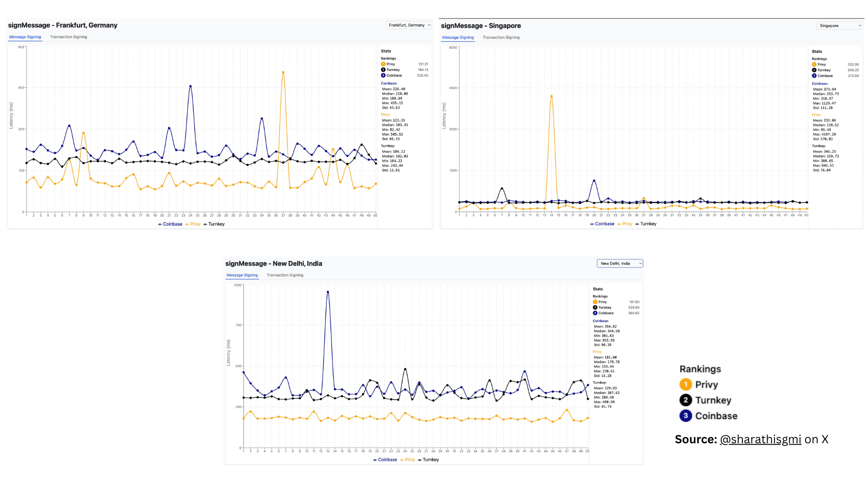Click Coinbase peak point in New Delhi chart

pyautogui.click(x=328, y=292)
